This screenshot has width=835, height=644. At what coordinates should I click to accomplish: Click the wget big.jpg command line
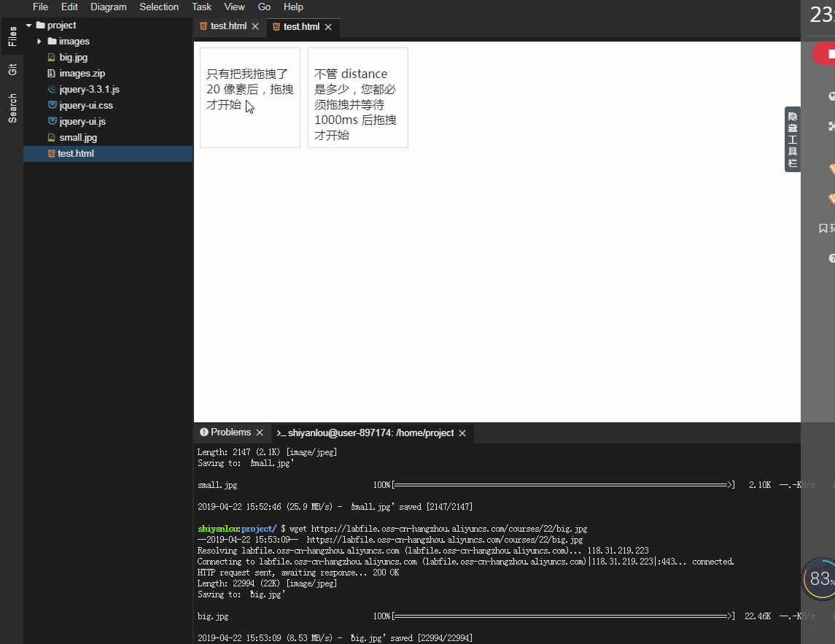tap(438, 529)
